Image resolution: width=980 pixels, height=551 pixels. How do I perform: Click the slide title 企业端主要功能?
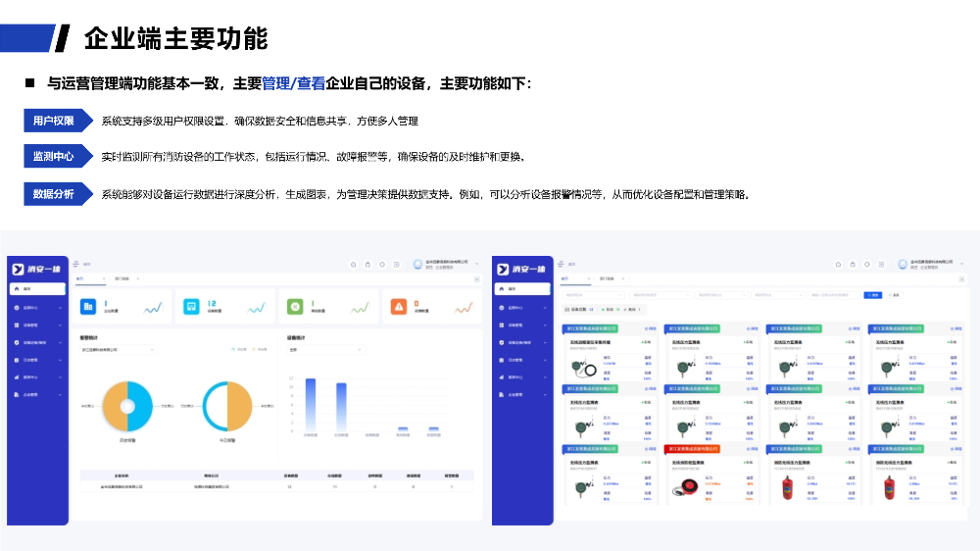[x=175, y=39]
